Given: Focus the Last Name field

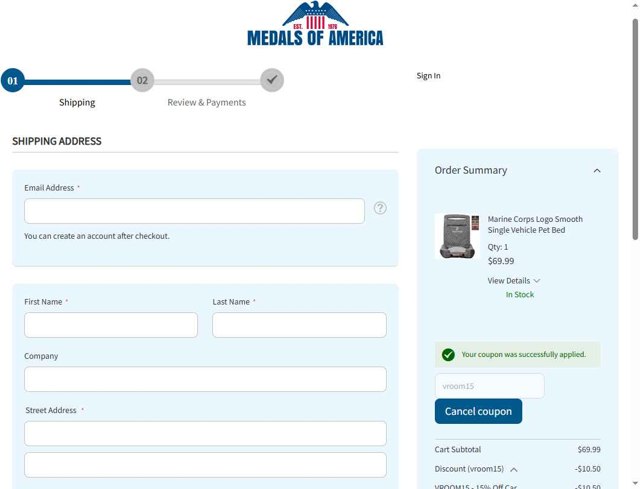Looking at the screenshot, I should (299, 325).
